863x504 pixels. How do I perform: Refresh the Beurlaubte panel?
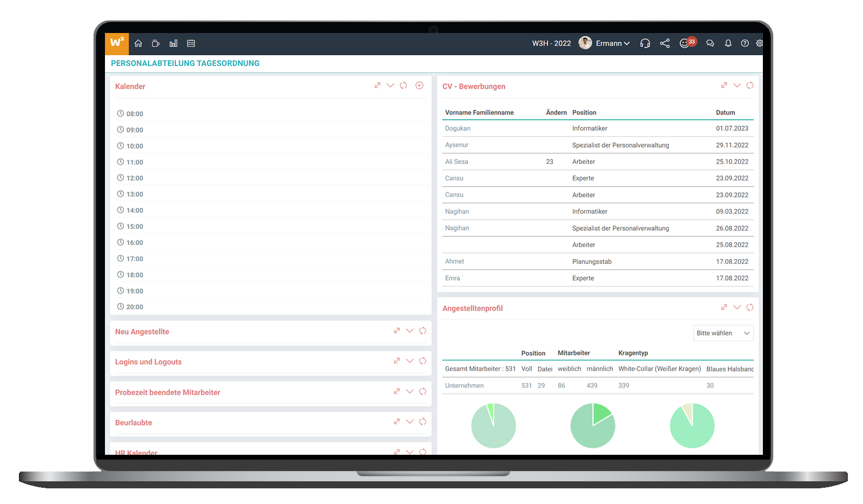pos(423,421)
